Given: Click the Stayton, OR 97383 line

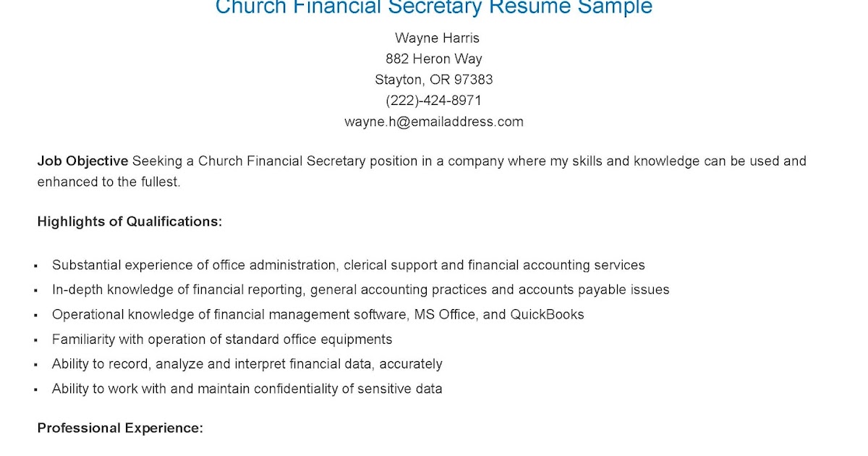Looking at the screenshot, I should [x=434, y=80].
